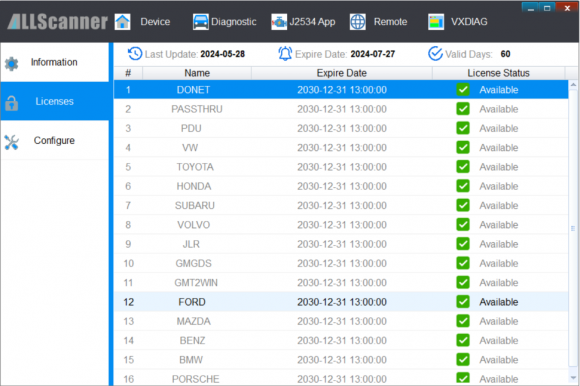Toggle the VW license checkbox

click(463, 147)
